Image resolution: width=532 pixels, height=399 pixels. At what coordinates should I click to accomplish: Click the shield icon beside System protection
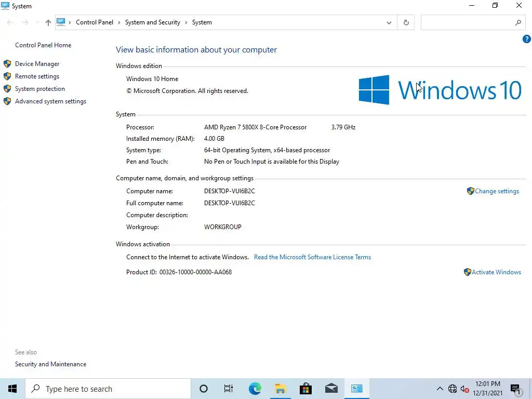tap(7, 89)
